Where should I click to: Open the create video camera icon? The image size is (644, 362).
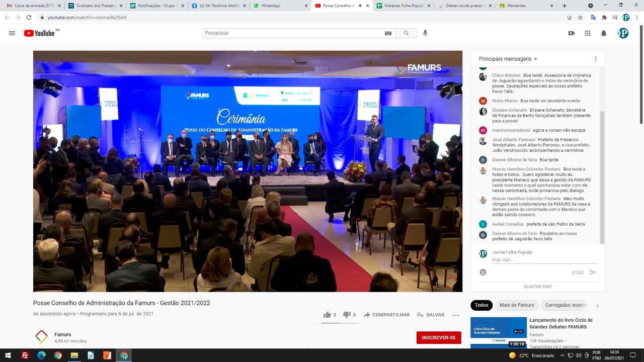pyautogui.click(x=571, y=33)
